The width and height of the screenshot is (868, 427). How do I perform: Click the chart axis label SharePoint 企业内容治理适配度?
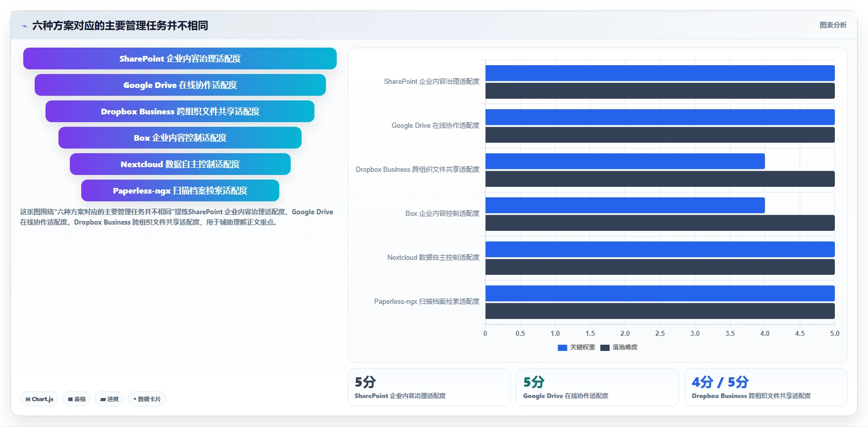coord(431,81)
